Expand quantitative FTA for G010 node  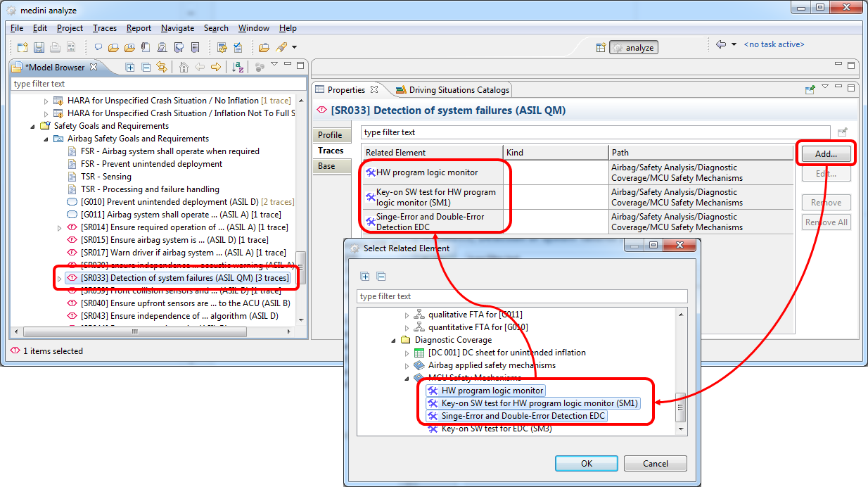click(x=407, y=327)
